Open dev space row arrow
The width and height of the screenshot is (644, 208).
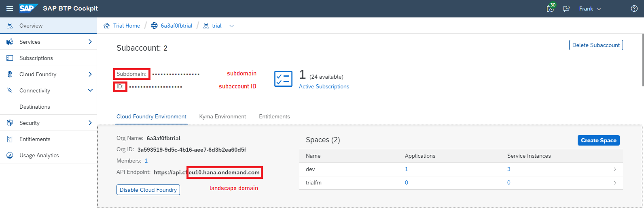point(615,169)
